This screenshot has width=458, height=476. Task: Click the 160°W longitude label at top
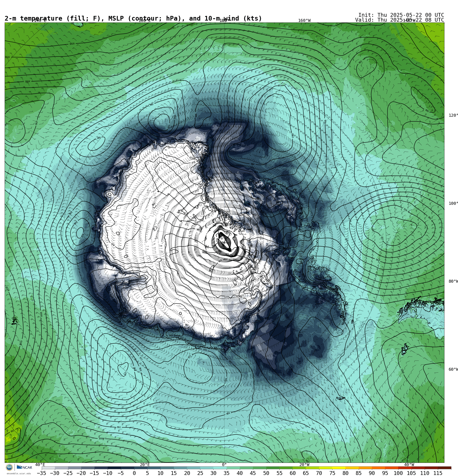point(304,20)
